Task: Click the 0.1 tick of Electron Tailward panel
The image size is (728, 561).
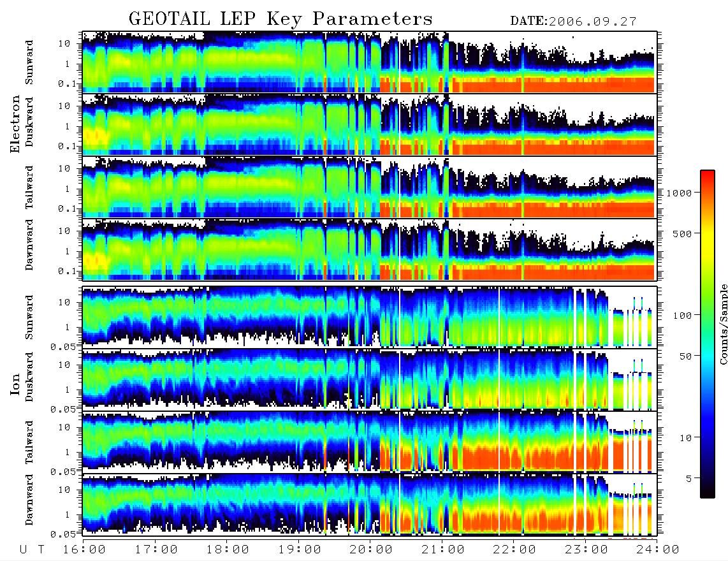Action: point(68,208)
